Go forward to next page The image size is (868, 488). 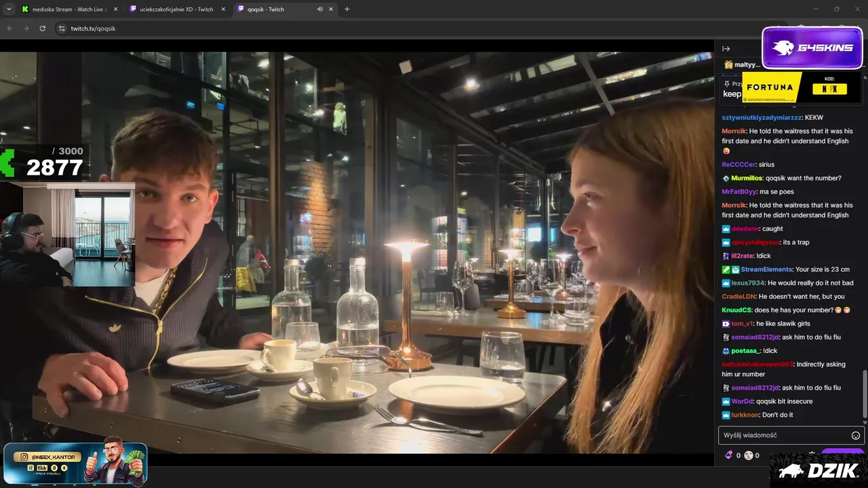pos(26,28)
